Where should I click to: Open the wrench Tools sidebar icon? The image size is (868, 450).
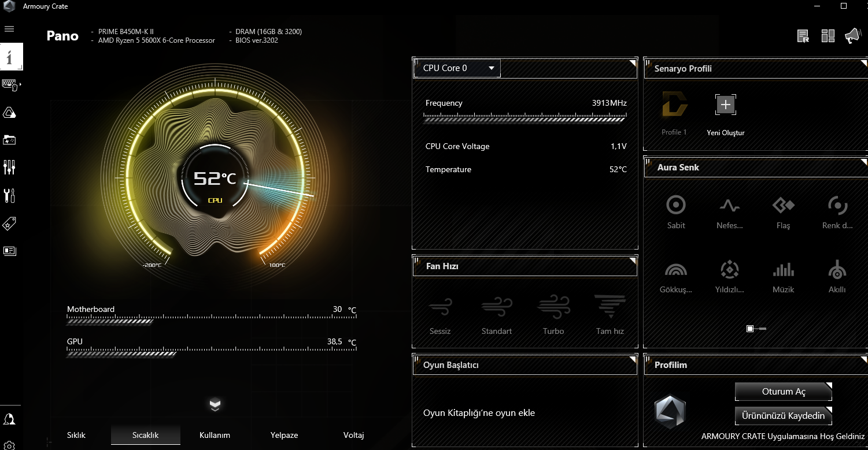9,195
